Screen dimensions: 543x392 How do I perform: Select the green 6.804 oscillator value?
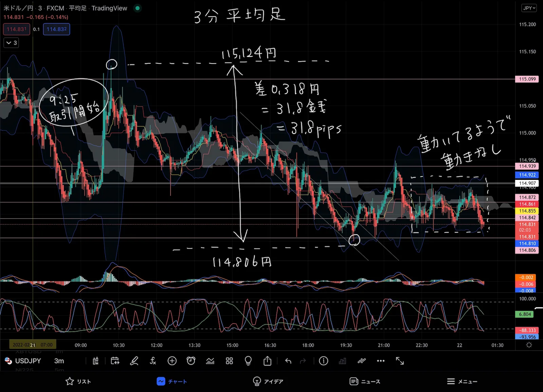(x=525, y=314)
